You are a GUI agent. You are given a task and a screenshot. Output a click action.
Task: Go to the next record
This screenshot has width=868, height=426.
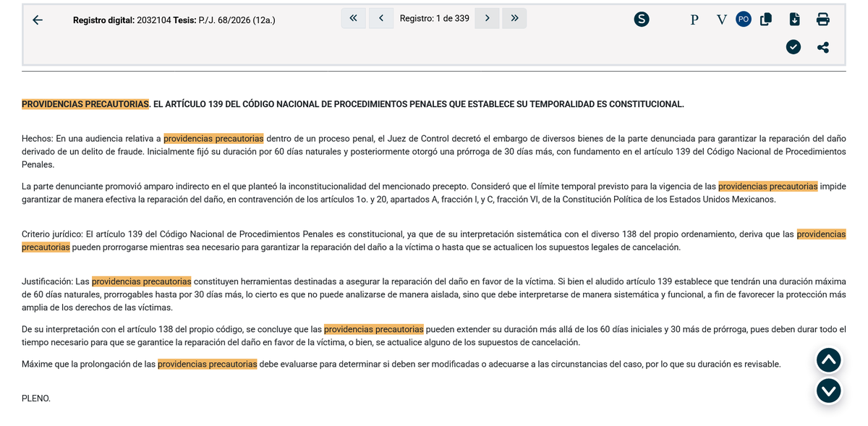point(488,18)
